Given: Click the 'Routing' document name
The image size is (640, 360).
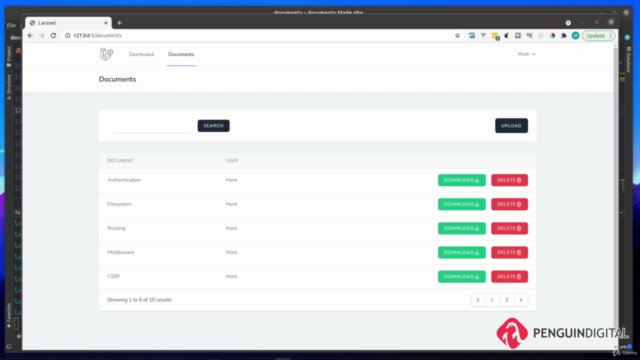Looking at the screenshot, I should [x=116, y=228].
